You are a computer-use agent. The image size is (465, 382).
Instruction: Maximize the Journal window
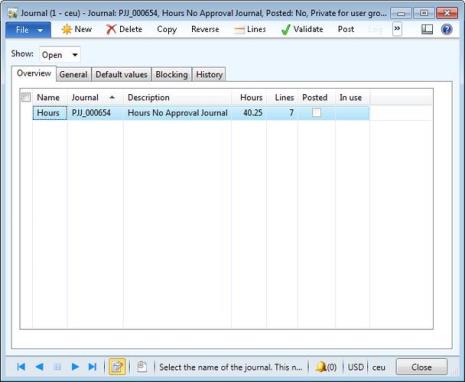424,13
